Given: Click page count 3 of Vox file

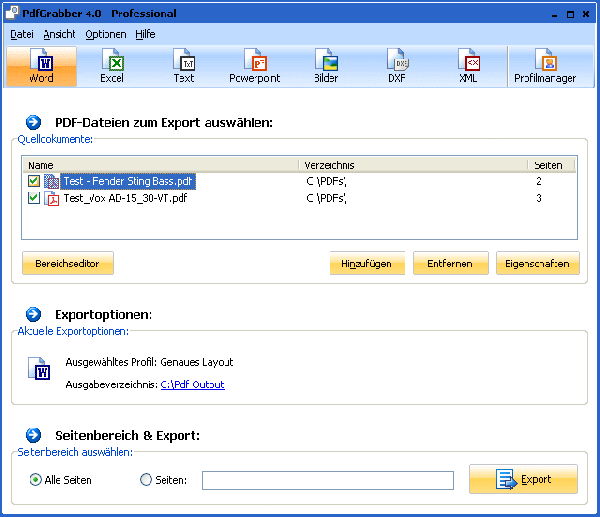Looking at the screenshot, I should pos(539,198).
